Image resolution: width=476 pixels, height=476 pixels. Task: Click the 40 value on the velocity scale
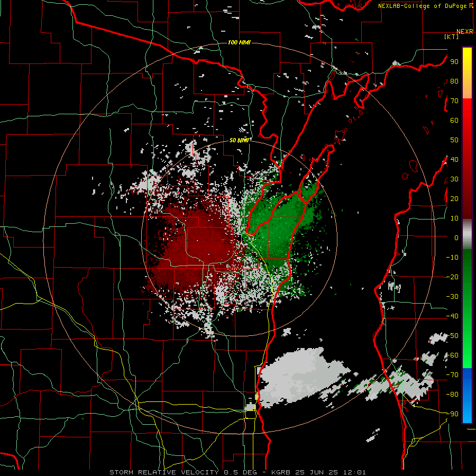(454, 159)
